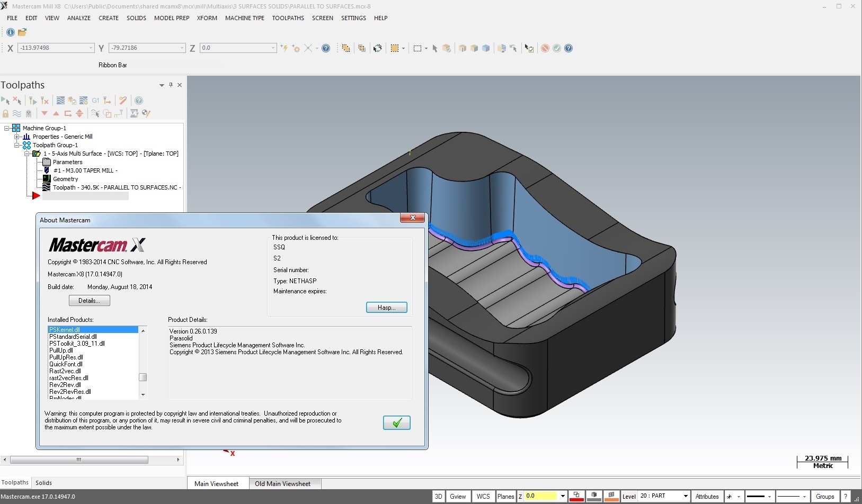Click the info icon below the FILE menu
This screenshot has width=862, height=504.
pos(10,32)
